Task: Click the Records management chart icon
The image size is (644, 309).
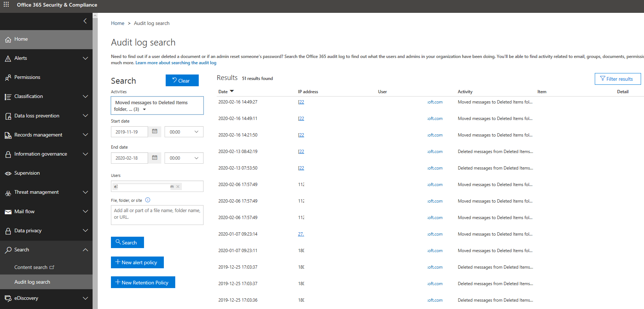Action: pyautogui.click(x=8, y=135)
